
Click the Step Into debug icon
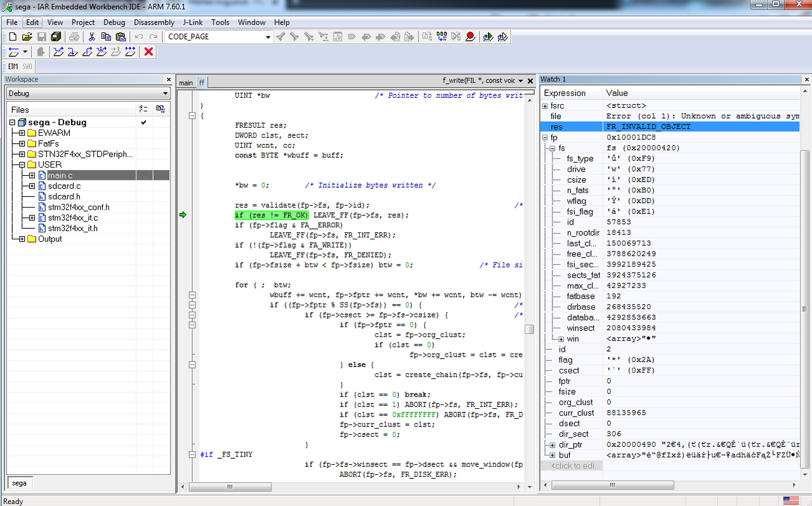(x=73, y=52)
